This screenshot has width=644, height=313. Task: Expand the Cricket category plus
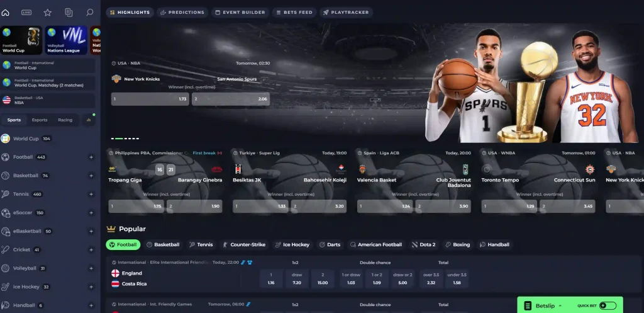[x=91, y=249]
